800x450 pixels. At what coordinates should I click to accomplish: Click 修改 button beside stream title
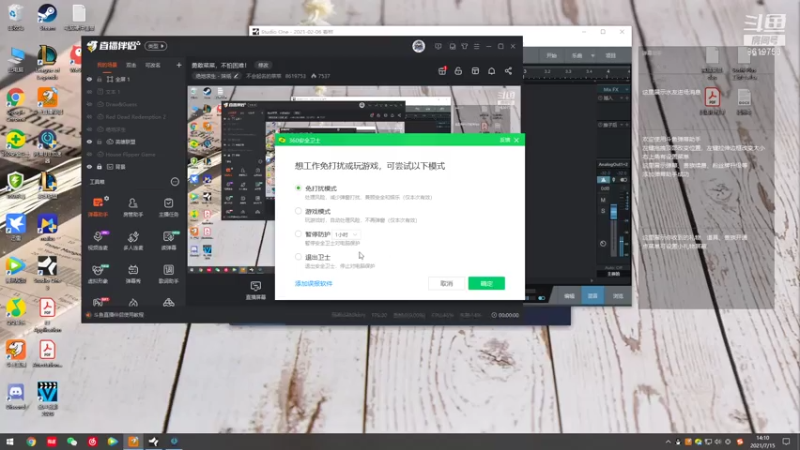point(263,65)
